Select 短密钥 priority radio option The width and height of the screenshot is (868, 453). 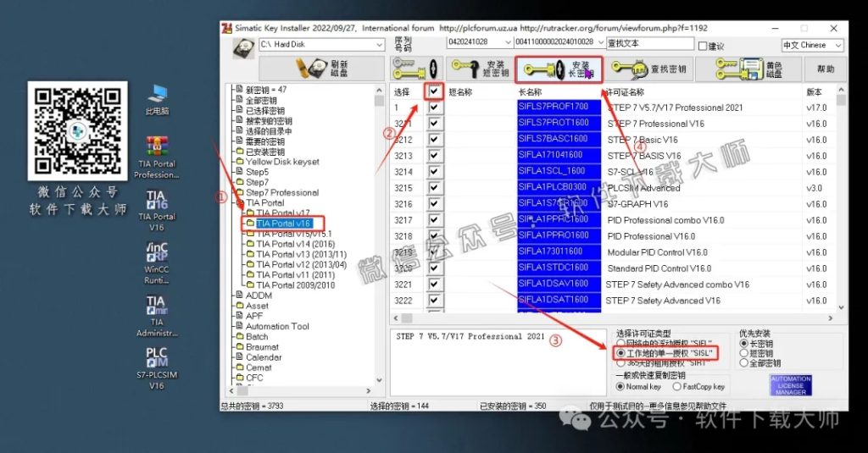[744, 353]
